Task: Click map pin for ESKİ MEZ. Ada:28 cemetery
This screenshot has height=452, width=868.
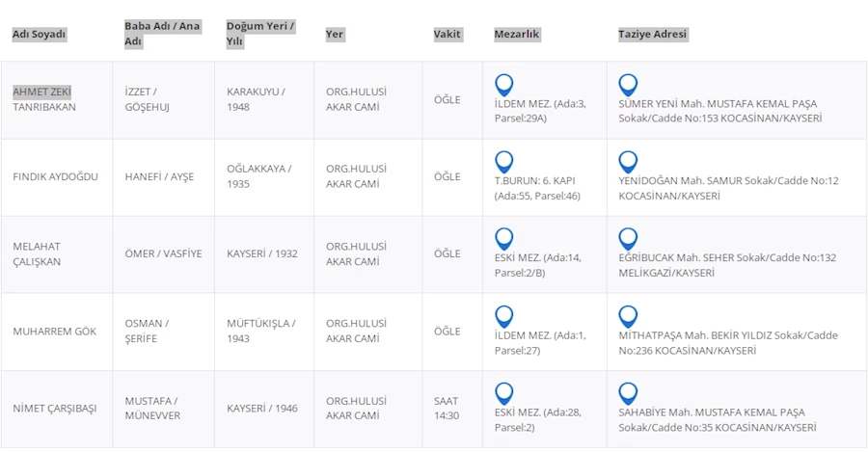Action: coord(503,393)
